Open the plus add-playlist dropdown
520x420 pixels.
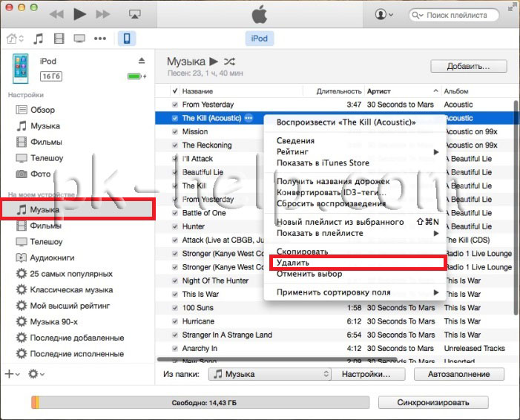[13, 374]
